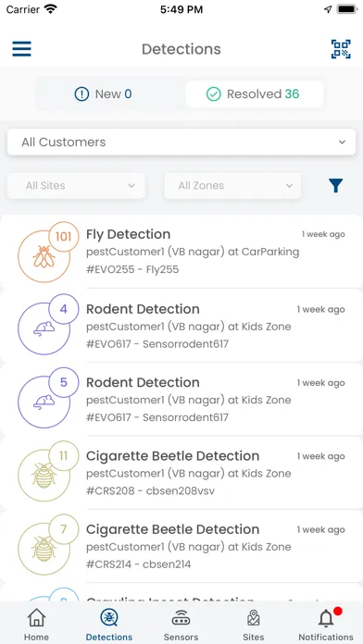This screenshot has height=644, width=363.
Task: Open the hamburger menu
Action: tap(21, 49)
